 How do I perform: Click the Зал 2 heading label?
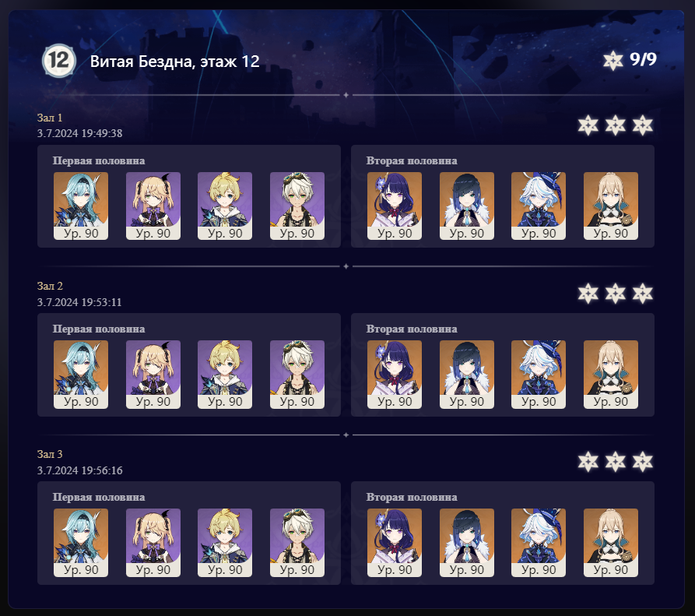point(50,286)
